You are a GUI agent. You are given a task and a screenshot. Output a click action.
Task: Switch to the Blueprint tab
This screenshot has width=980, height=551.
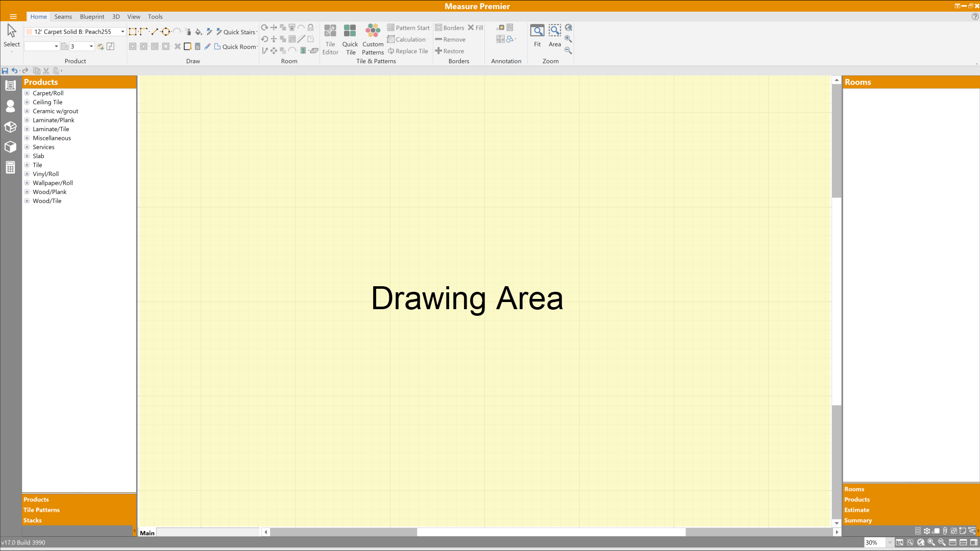coord(92,16)
